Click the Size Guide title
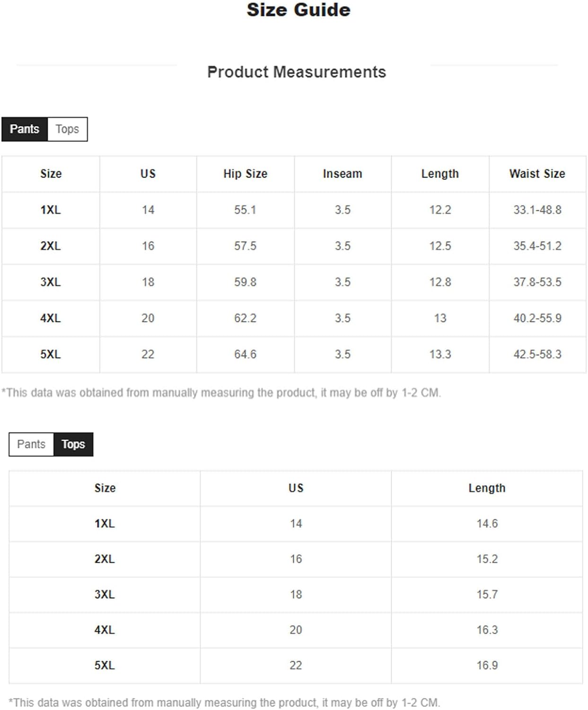588x710 pixels. pos(298,10)
